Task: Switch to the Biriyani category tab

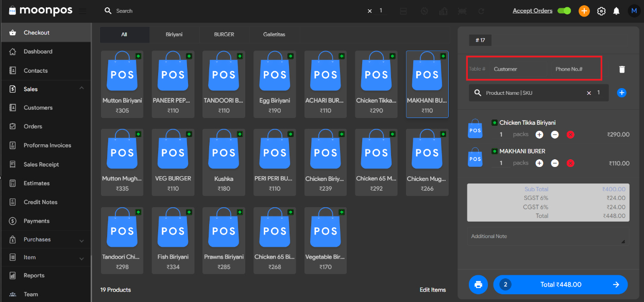Action: (x=174, y=35)
